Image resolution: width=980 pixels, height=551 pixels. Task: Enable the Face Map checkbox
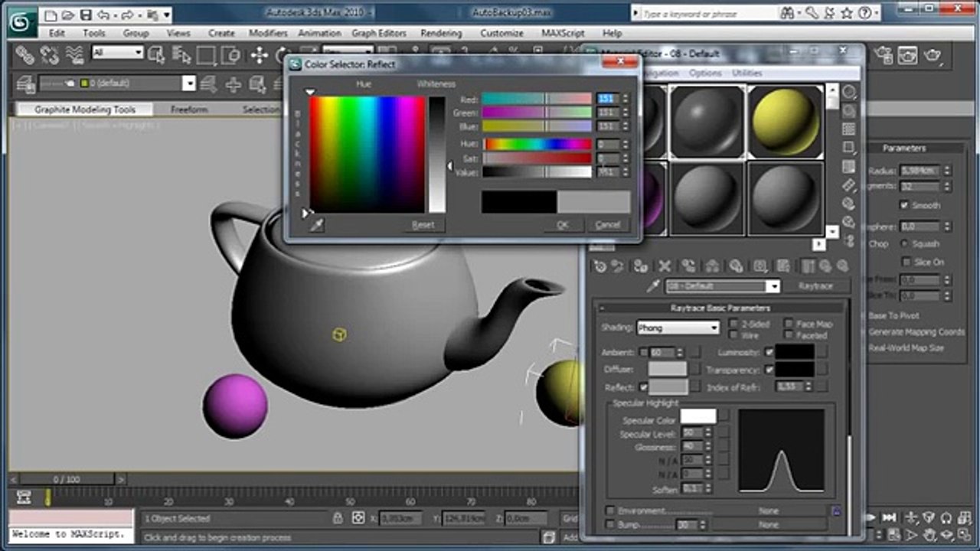pyautogui.click(x=789, y=324)
